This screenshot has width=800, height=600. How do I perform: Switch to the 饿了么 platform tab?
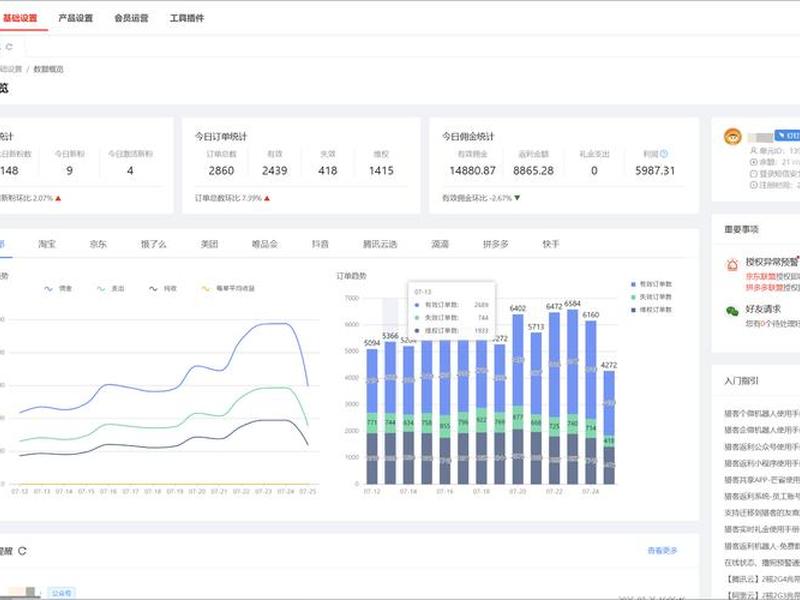pos(154,244)
